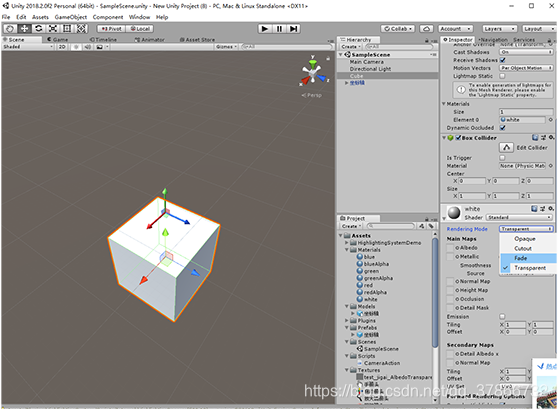Viewport: 558px width, 410px height.
Task: Open the GameObject menu
Action: click(x=70, y=17)
